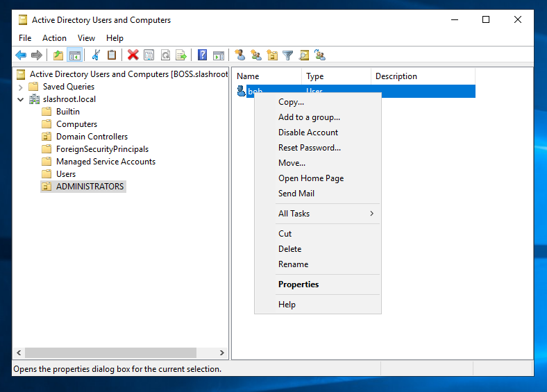Viewport: 547px width, 392px height.
Task: Click the Cut scissors toolbar icon
Action: pyautogui.click(x=96, y=56)
